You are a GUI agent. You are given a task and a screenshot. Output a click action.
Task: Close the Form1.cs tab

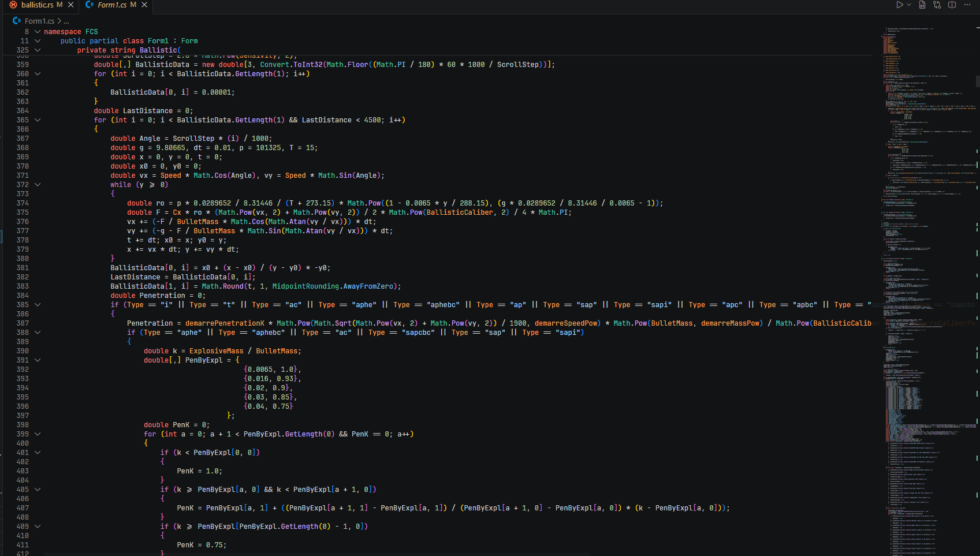coord(144,5)
